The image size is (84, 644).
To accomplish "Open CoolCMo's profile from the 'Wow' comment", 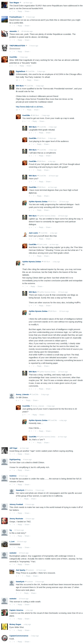I will tap(13, 57).
